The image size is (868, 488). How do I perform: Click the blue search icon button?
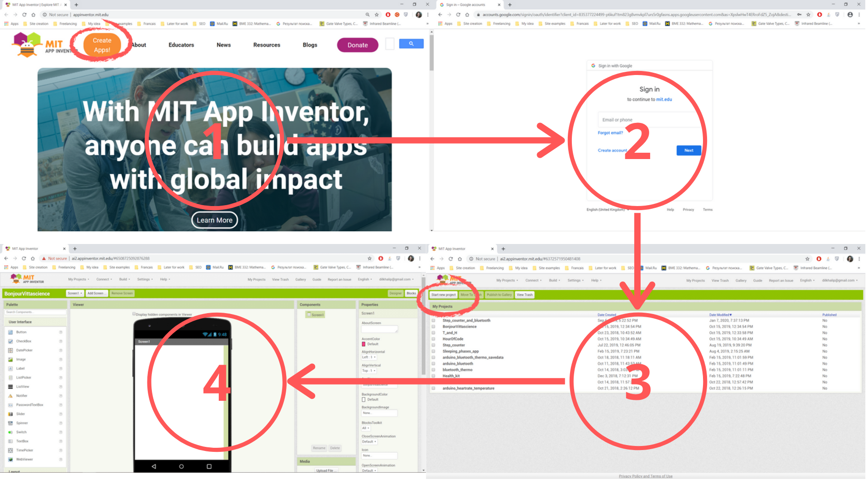(x=411, y=44)
